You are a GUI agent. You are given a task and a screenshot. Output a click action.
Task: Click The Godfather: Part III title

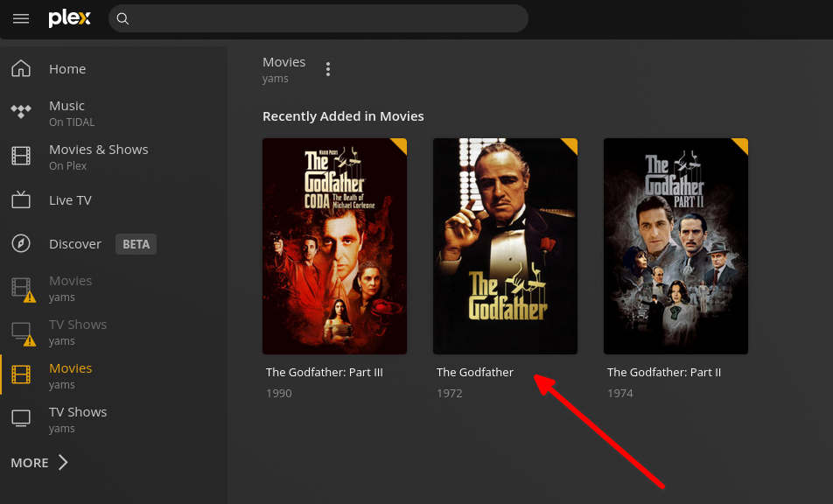tap(325, 372)
